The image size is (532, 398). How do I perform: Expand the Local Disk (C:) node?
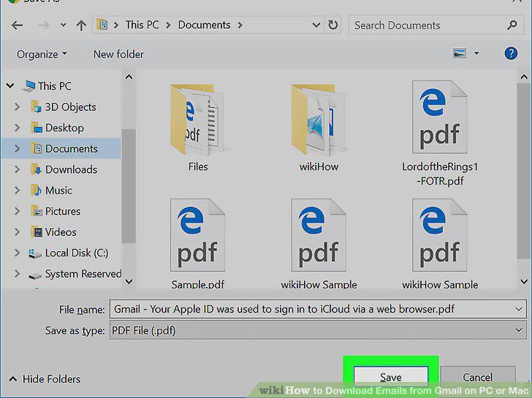click(x=17, y=253)
